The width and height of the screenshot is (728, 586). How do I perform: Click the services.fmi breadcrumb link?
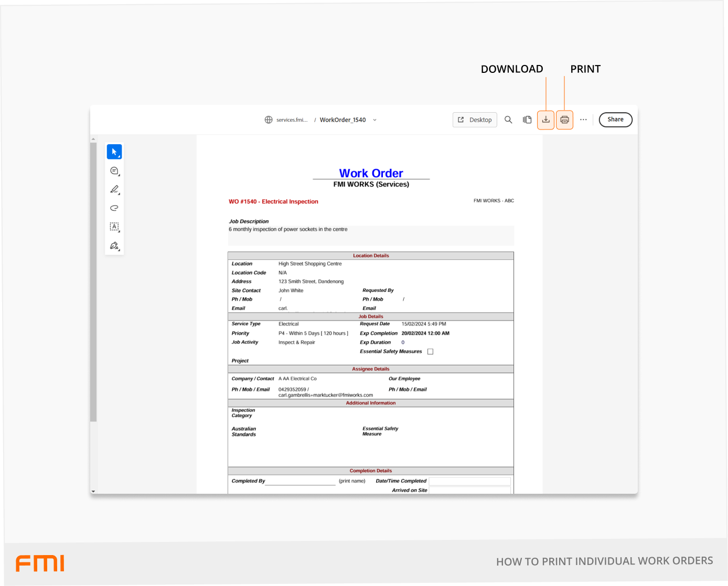pyautogui.click(x=292, y=120)
